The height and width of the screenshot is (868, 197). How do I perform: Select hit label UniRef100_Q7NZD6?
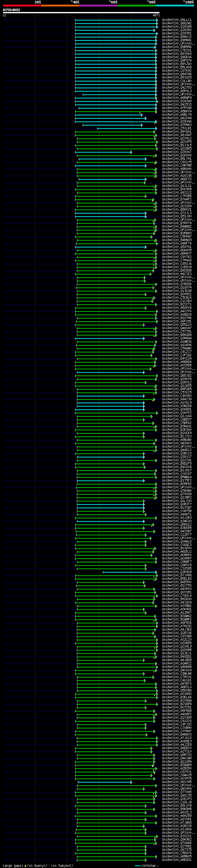176,284
